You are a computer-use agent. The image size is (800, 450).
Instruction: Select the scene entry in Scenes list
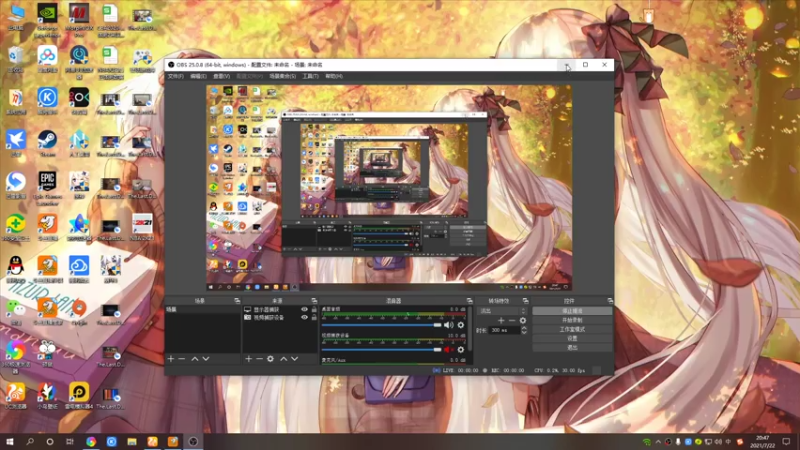tap(203, 310)
